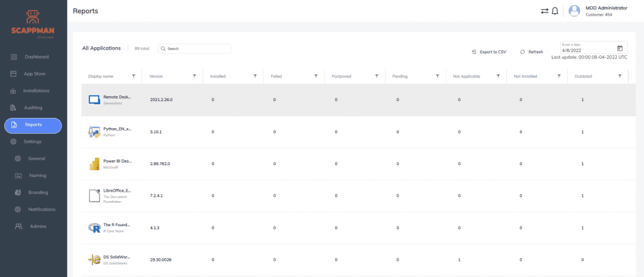This screenshot has width=644, height=277.
Task: Export the report to CSV
Action: point(489,52)
